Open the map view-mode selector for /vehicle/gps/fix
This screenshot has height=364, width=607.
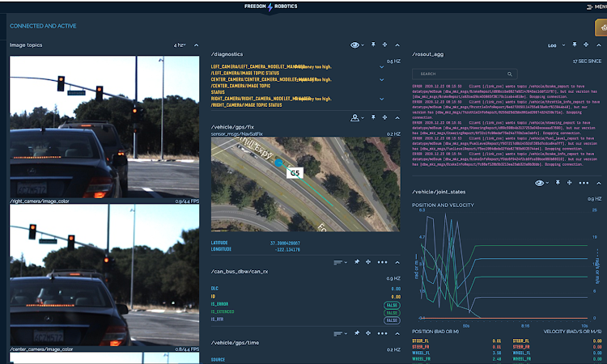pos(357,117)
